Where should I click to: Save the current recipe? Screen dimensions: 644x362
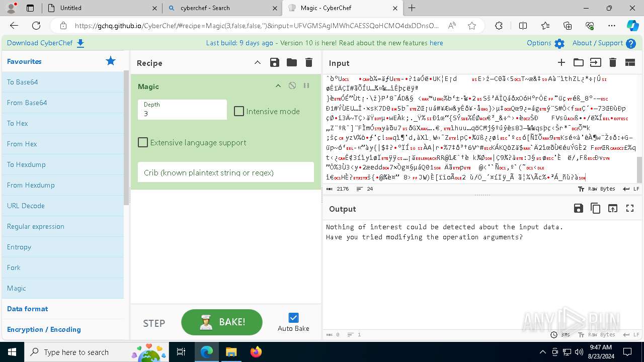[x=275, y=62]
